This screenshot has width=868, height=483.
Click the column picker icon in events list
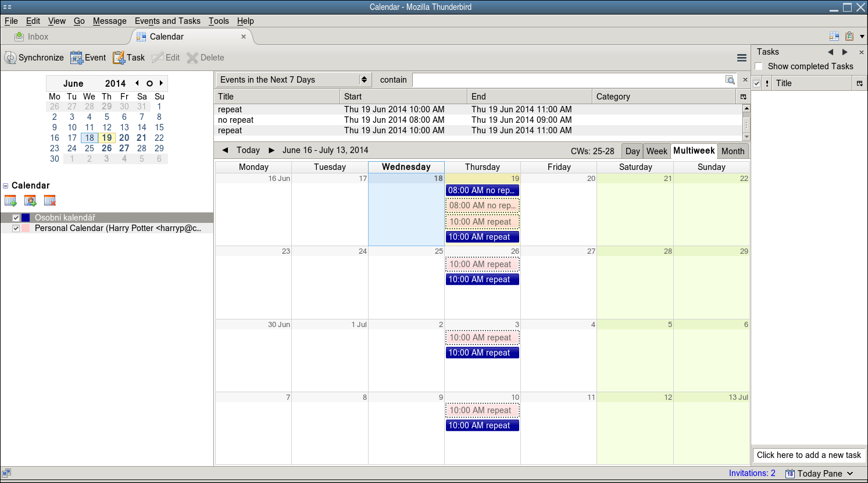point(743,97)
